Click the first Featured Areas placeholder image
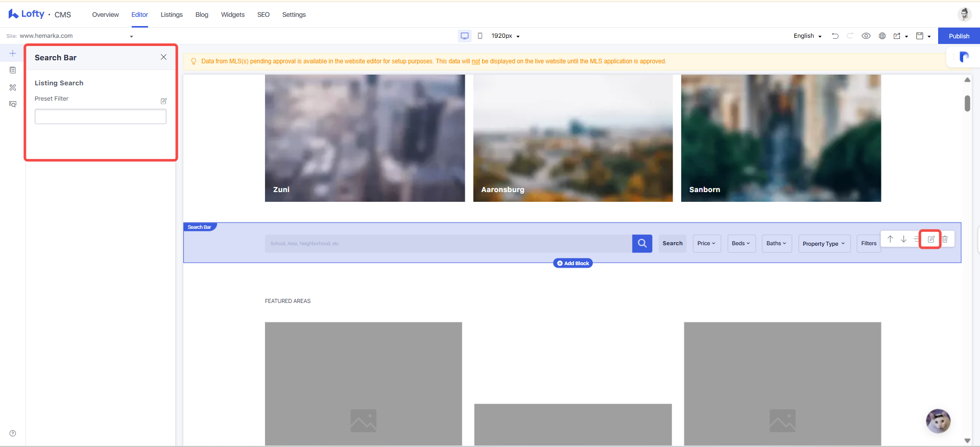The width and height of the screenshot is (980, 447). pyautogui.click(x=364, y=384)
